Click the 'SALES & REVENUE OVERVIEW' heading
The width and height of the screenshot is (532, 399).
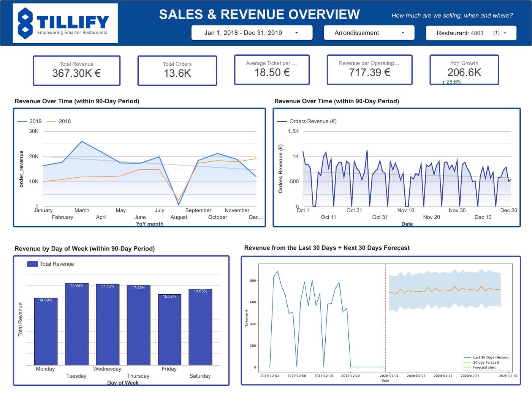[259, 14]
